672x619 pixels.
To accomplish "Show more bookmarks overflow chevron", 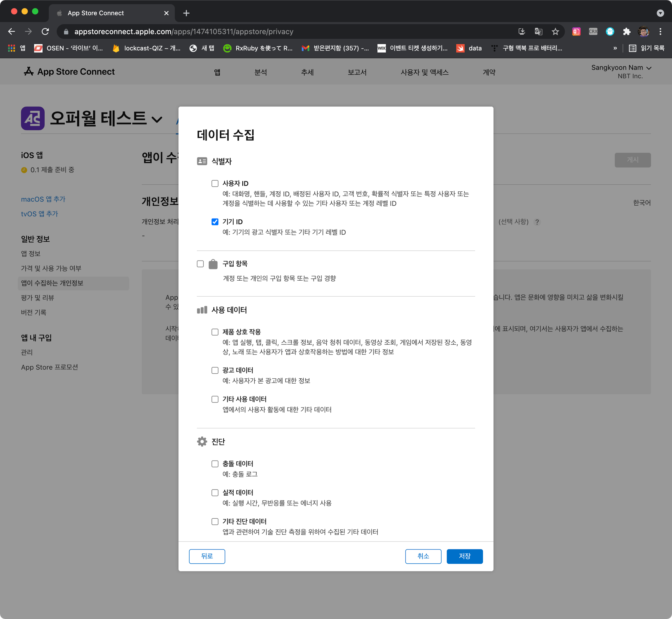I will [x=615, y=48].
